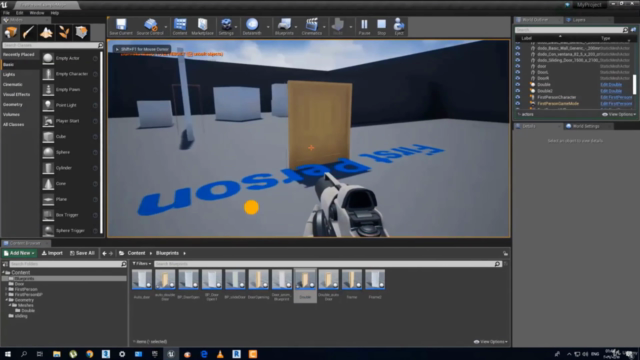The height and width of the screenshot is (360, 640).
Task: Click the World Outliner vertical scrollbar
Action: click(x=634, y=84)
